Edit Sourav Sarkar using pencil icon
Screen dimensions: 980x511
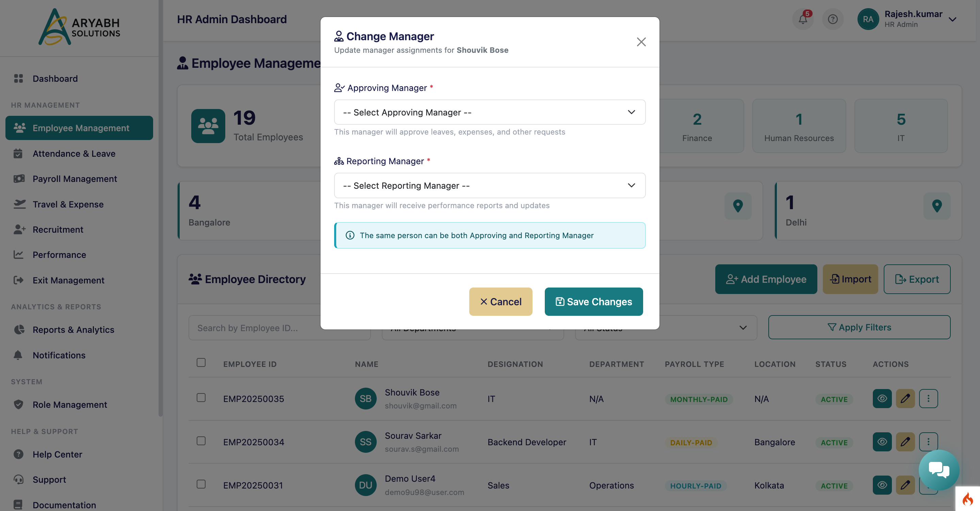click(905, 442)
